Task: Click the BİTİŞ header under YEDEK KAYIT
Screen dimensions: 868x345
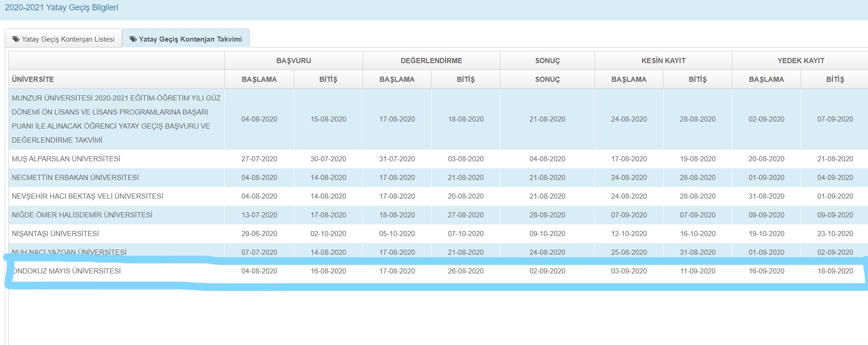Action: pos(835,79)
